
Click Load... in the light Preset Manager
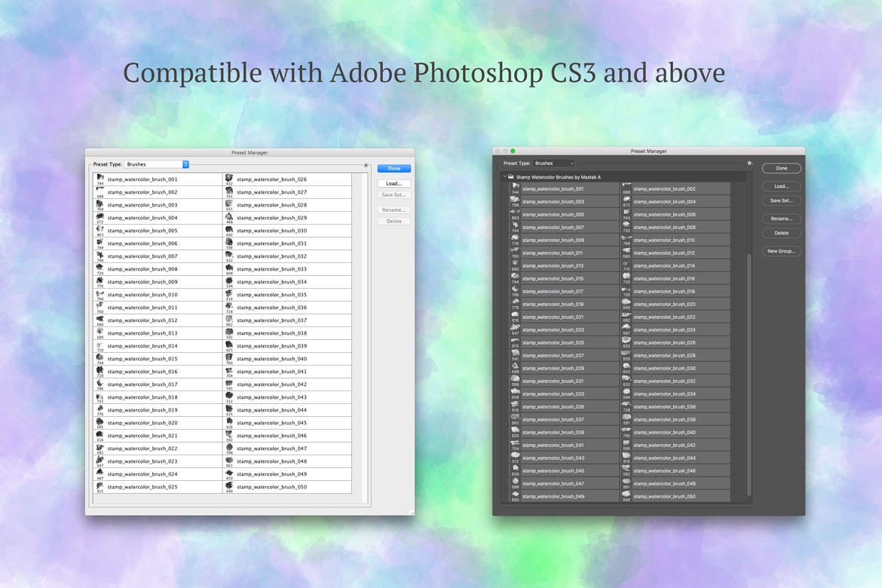point(394,183)
